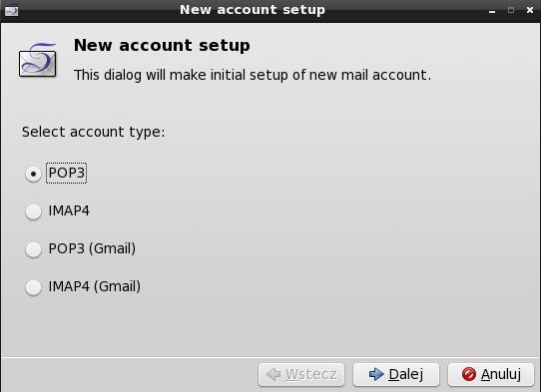Open the window menu icon in title bar
The height and width of the screenshot is (392, 541).
pyautogui.click(x=11, y=11)
